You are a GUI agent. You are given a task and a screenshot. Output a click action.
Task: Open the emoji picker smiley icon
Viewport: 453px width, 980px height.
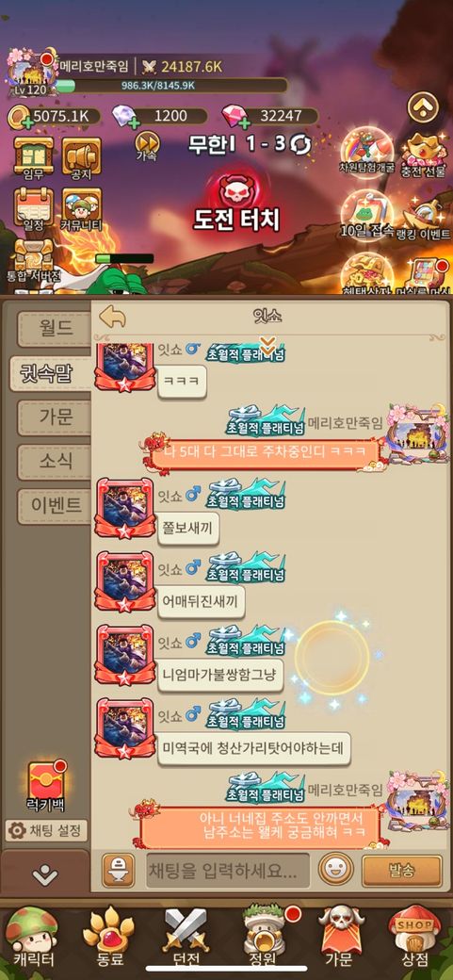pos(335,869)
